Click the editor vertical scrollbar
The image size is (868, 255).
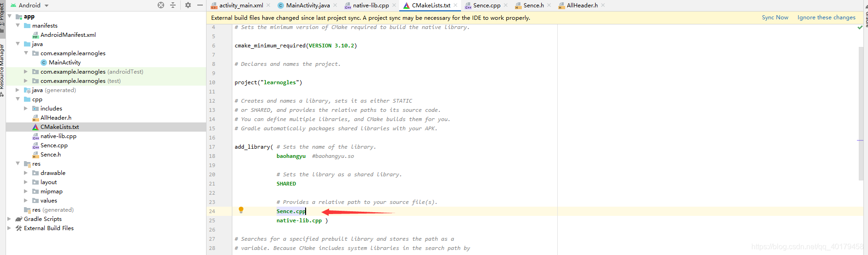click(x=861, y=113)
